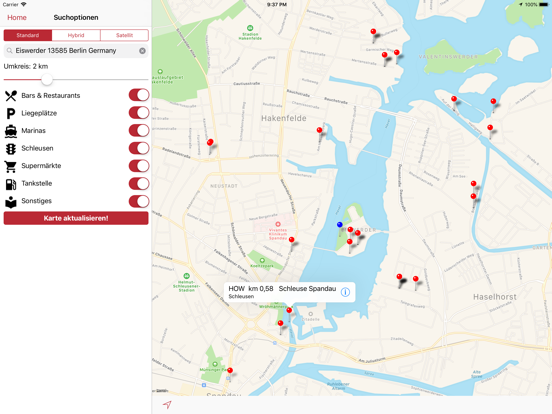Toggle the Schleusen switch
Screen dimensions: 552x414
coord(139,148)
